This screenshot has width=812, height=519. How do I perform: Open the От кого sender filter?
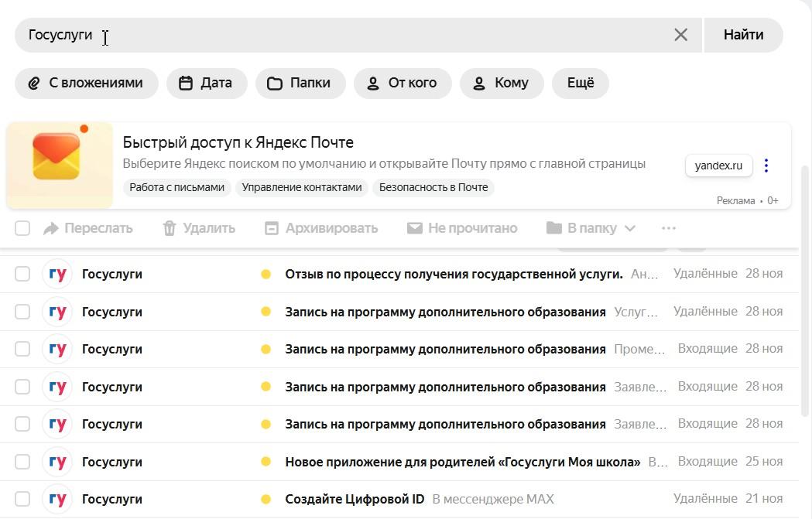(402, 83)
